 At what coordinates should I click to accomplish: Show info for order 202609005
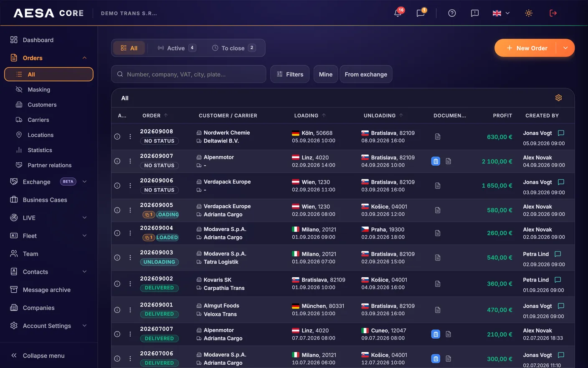point(117,210)
